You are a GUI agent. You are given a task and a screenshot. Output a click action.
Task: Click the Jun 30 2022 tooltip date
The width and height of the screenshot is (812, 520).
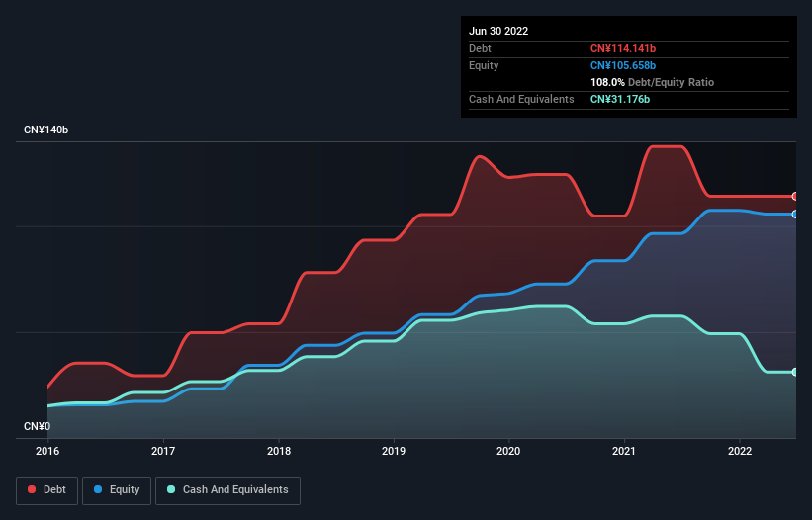click(x=498, y=31)
